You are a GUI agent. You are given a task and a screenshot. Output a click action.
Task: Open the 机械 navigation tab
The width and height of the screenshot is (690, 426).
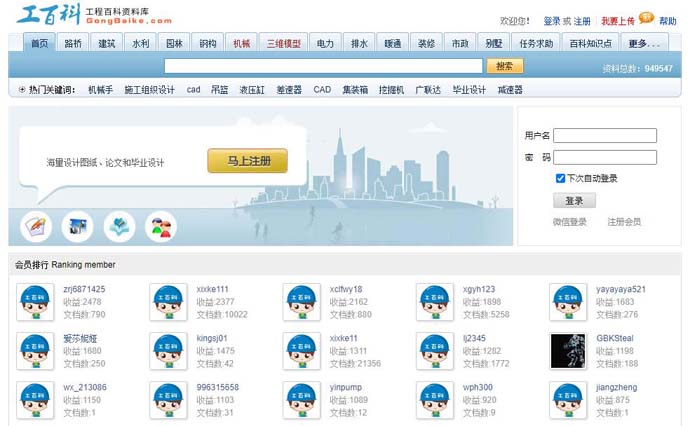pyautogui.click(x=241, y=44)
